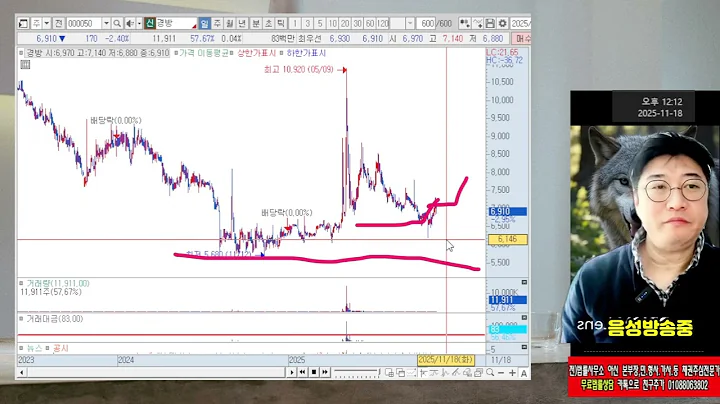Click the stop playback button

(314, 372)
